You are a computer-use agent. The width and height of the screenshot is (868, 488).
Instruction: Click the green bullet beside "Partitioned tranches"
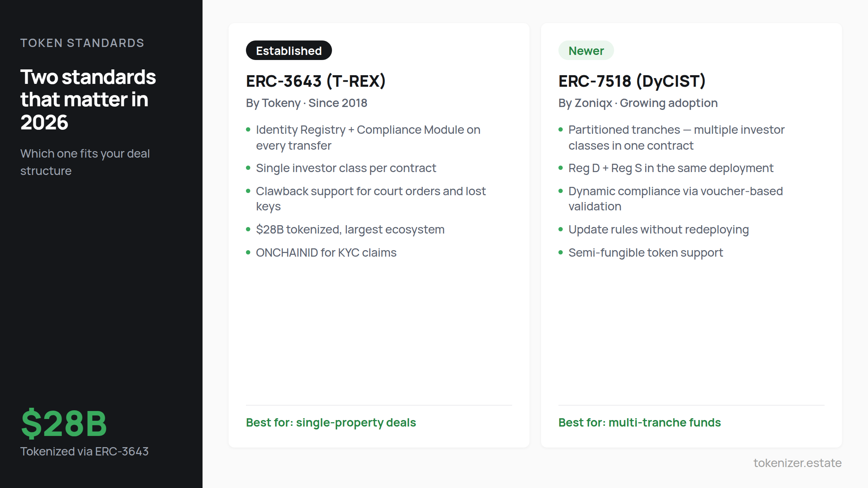561,130
